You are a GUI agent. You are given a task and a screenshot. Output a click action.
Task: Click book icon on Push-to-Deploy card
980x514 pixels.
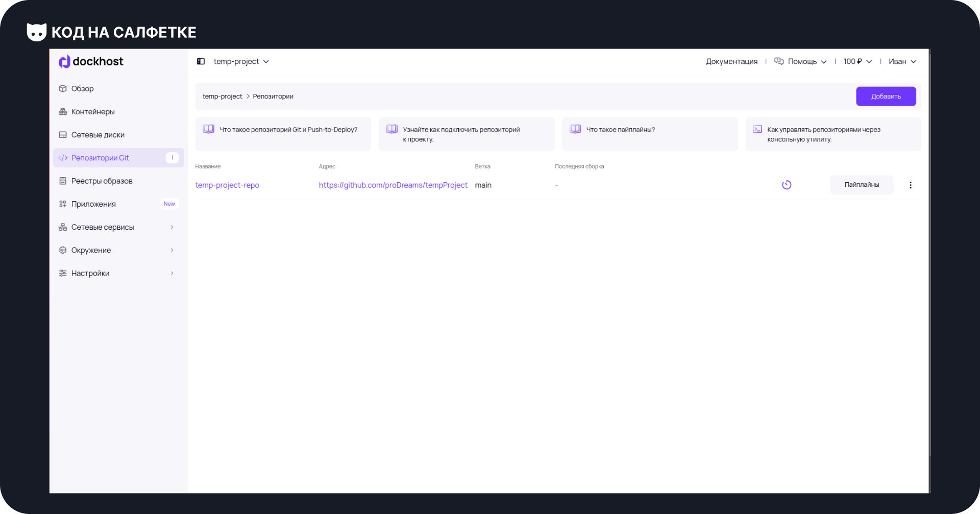pos(209,129)
